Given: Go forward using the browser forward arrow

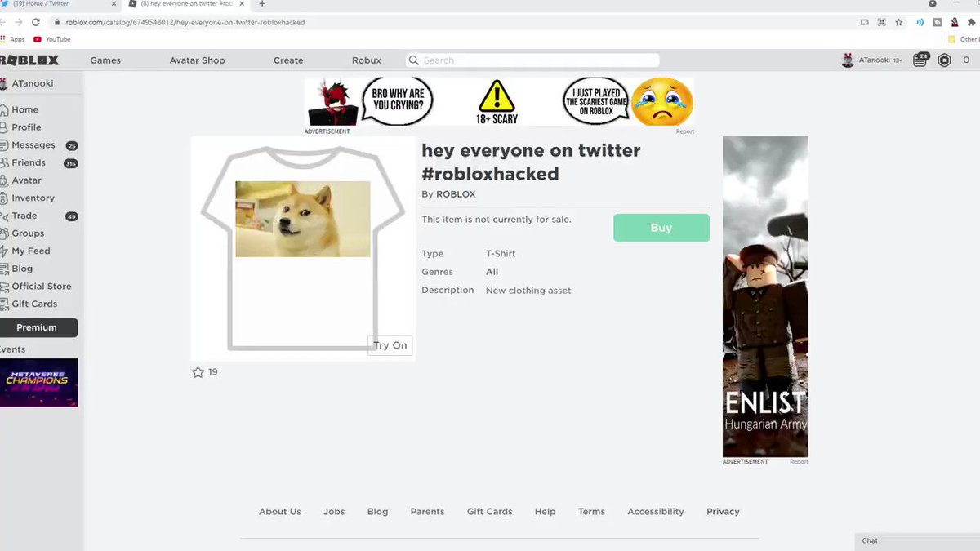Looking at the screenshot, I should point(18,22).
